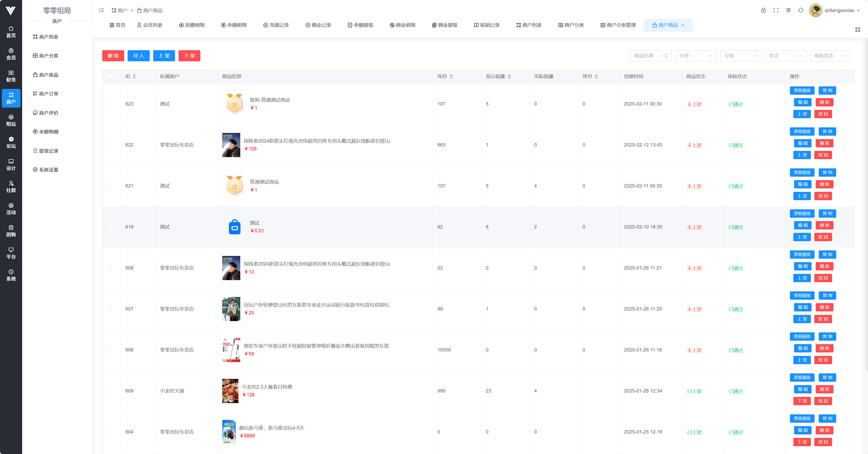Tick the checkbox for row 609
This screenshot has height=454, width=868.
pyautogui.click(x=109, y=391)
